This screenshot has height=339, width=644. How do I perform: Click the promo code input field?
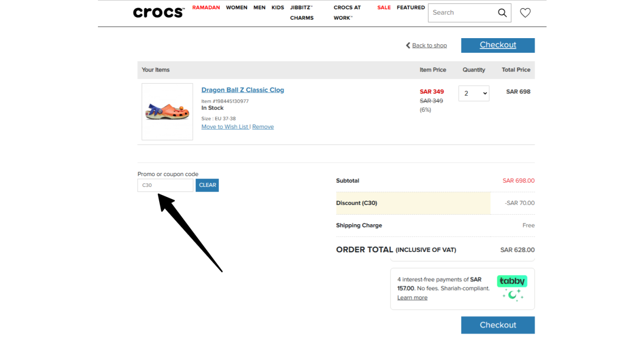tap(165, 185)
